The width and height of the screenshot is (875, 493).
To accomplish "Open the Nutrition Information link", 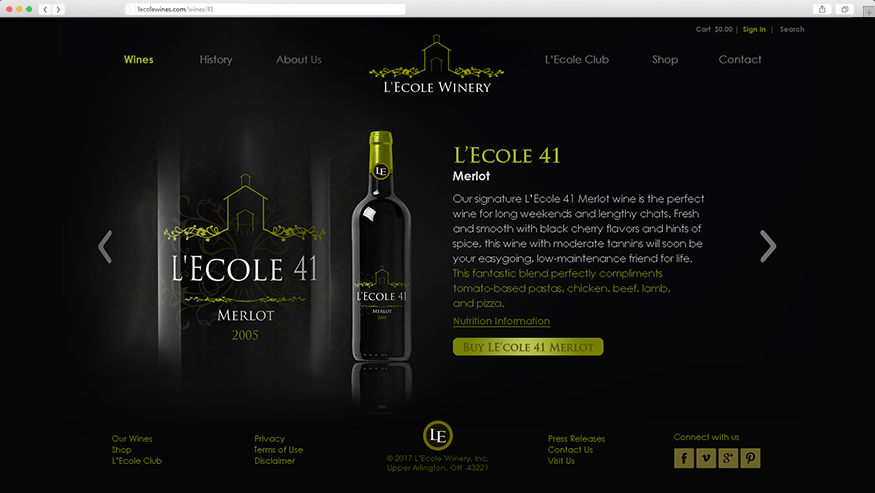I will [501, 321].
